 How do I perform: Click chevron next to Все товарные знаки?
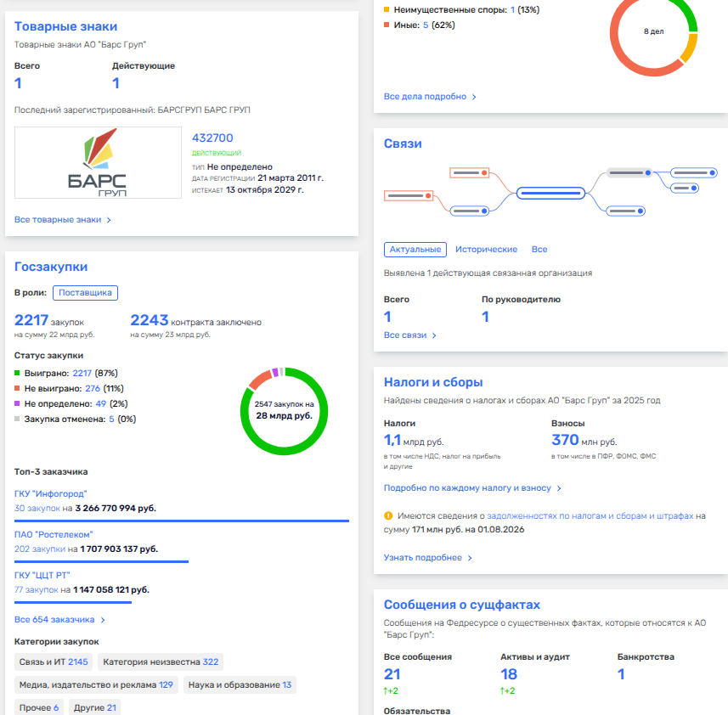pyautogui.click(x=109, y=220)
